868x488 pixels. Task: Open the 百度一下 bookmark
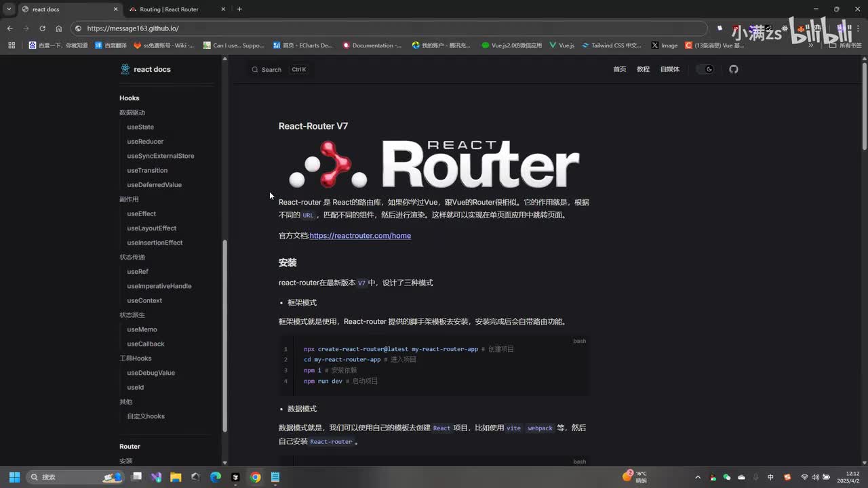[58, 45]
